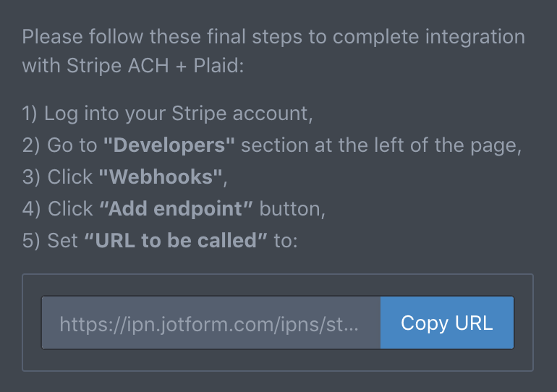Image resolution: width=557 pixels, height=392 pixels.
Task: Click the "Please follow these final steps" line
Action: click(273, 37)
